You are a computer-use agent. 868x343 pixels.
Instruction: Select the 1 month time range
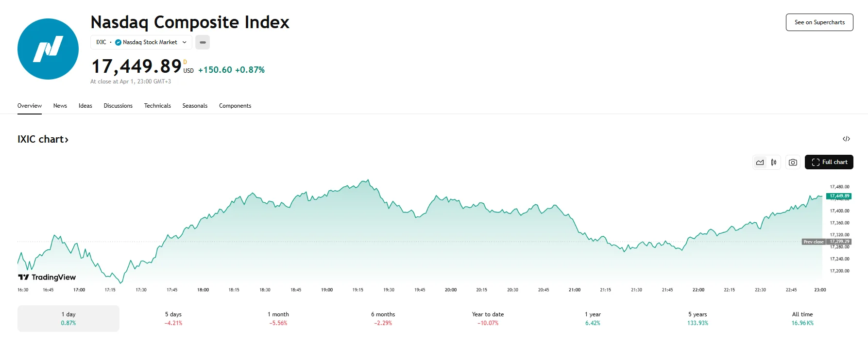pyautogui.click(x=278, y=318)
